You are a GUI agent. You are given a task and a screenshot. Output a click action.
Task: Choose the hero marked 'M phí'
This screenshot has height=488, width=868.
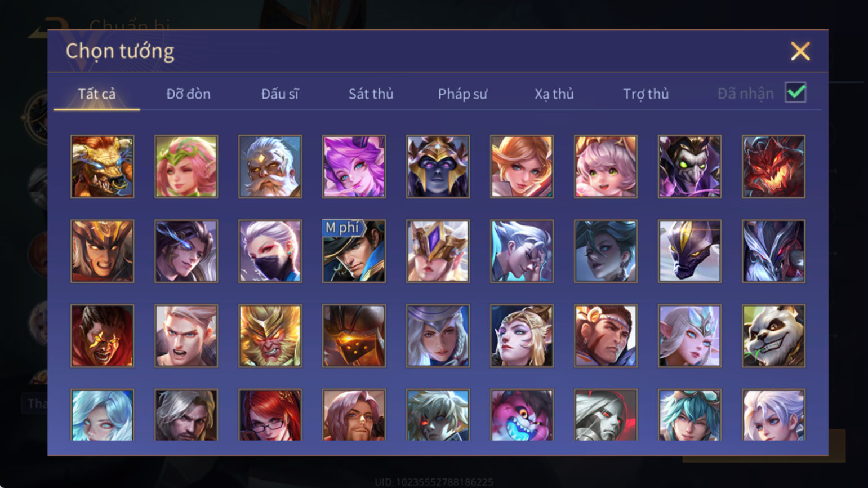354,251
